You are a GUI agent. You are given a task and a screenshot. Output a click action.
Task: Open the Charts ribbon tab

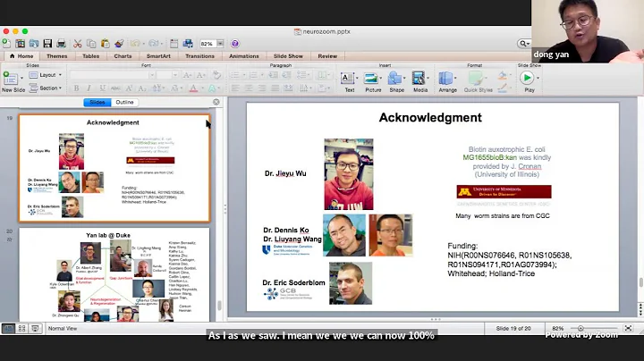(123, 56)
